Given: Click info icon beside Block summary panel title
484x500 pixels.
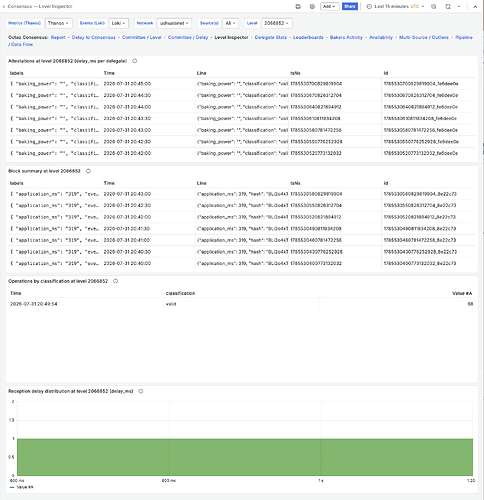Looking at the screenshot, I should pyautogui.click(x=88, y=171).
